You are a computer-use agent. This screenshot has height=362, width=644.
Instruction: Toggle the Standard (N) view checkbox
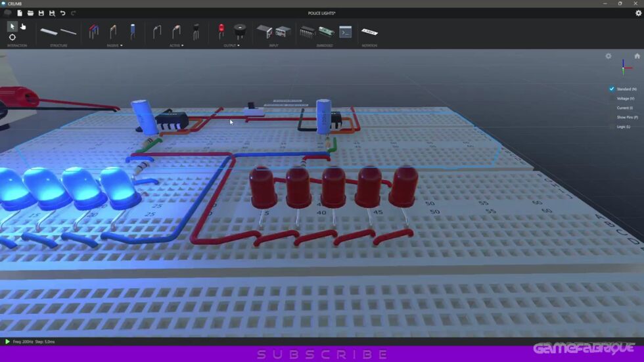(612, 89)
